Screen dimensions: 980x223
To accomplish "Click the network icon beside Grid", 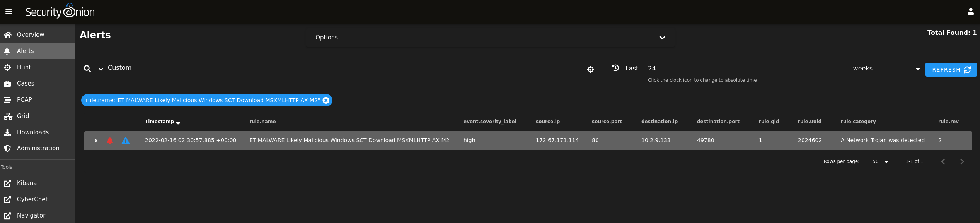I will (8, 116).
